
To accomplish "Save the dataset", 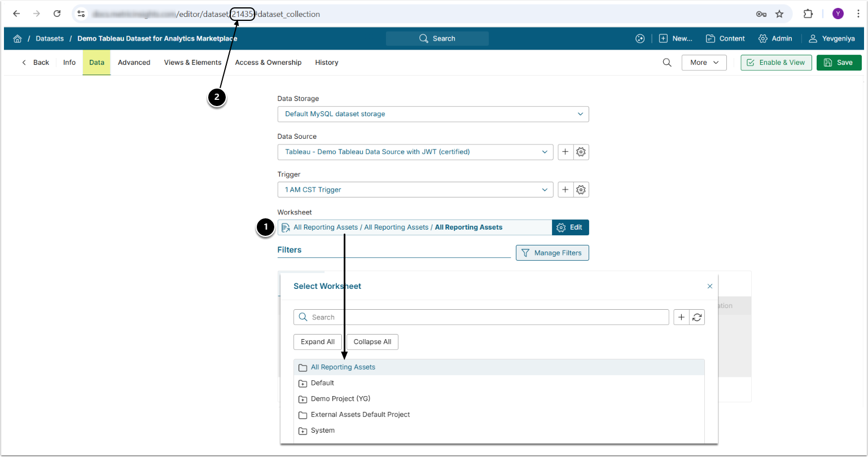I will point(839,63).
